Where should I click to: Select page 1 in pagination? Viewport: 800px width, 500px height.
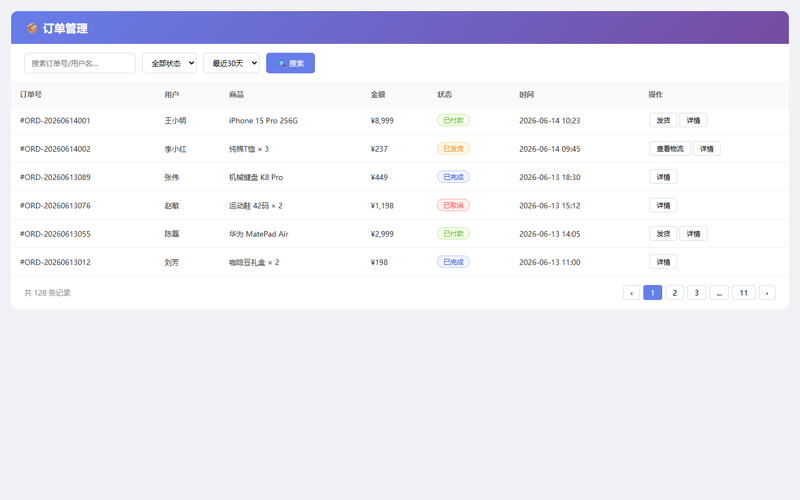(653, 293)
